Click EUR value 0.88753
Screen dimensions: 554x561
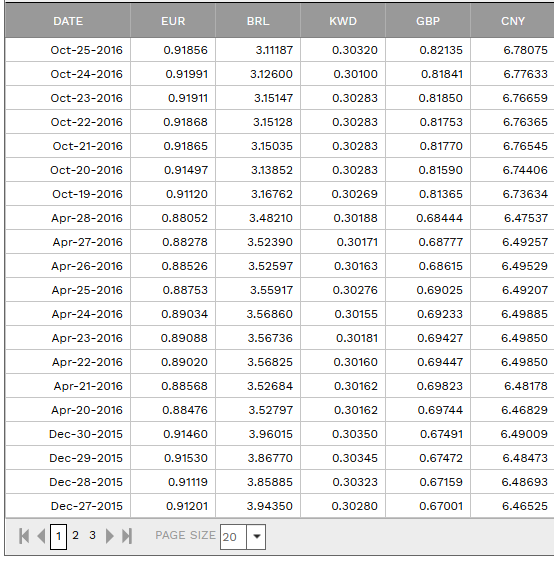pyautogui.click(x=185, y=289)
